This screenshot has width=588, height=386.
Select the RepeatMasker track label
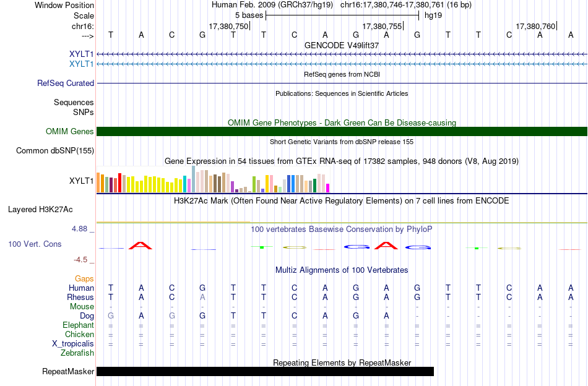[68, 371]
